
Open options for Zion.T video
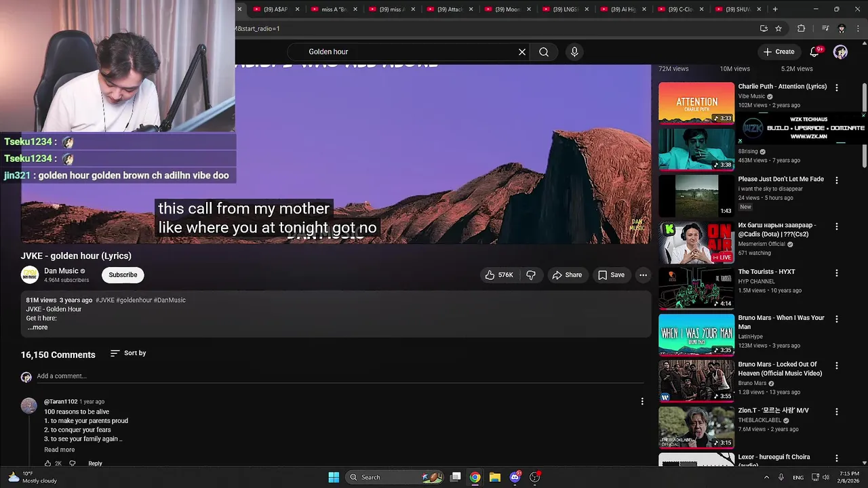[837, 411]
